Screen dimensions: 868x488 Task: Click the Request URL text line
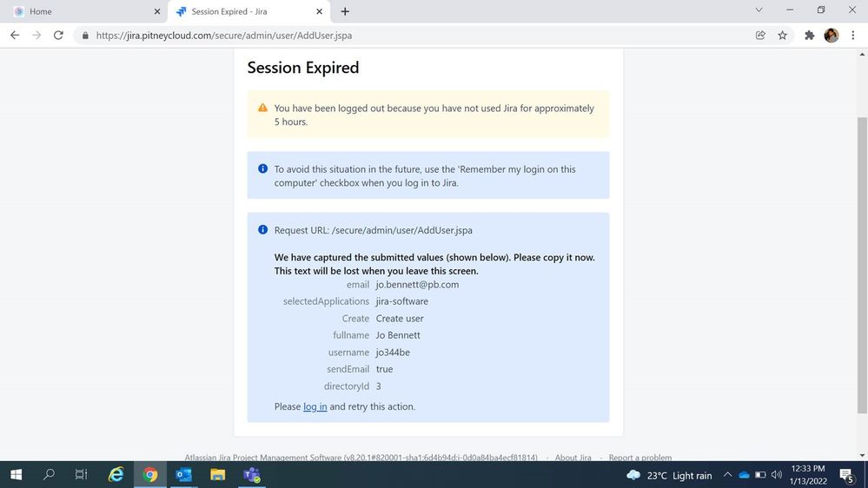(x=373, y=230)
